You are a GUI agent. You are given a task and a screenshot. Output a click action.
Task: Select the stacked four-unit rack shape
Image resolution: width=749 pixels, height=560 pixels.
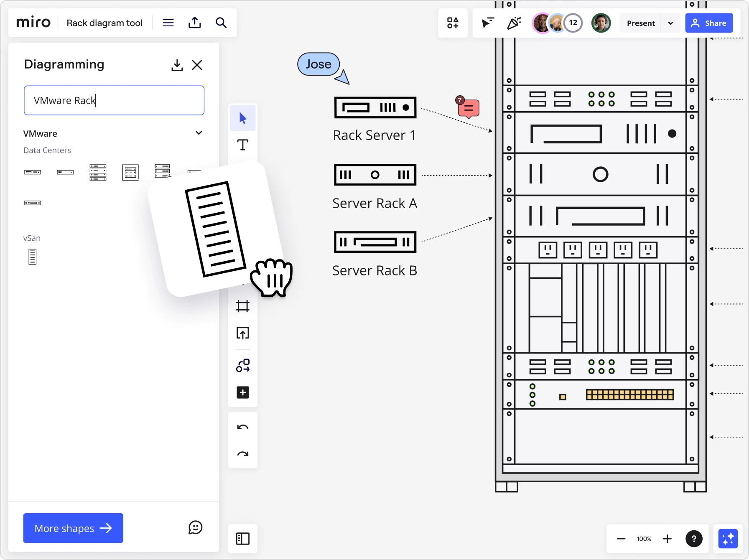pos(98,172)
